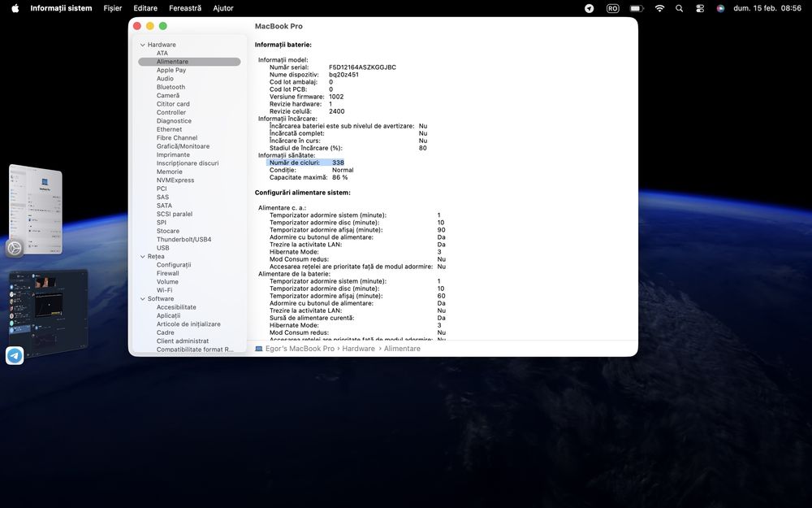Select Bluetooth in the sidebar
Viewport: 812px width, 508px height.
[x=171, y=87]
